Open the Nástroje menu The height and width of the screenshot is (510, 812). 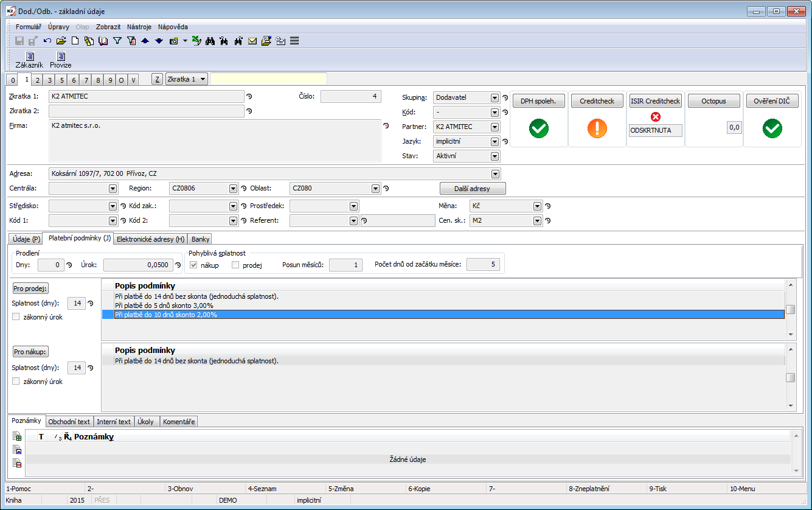coord(139,27)
